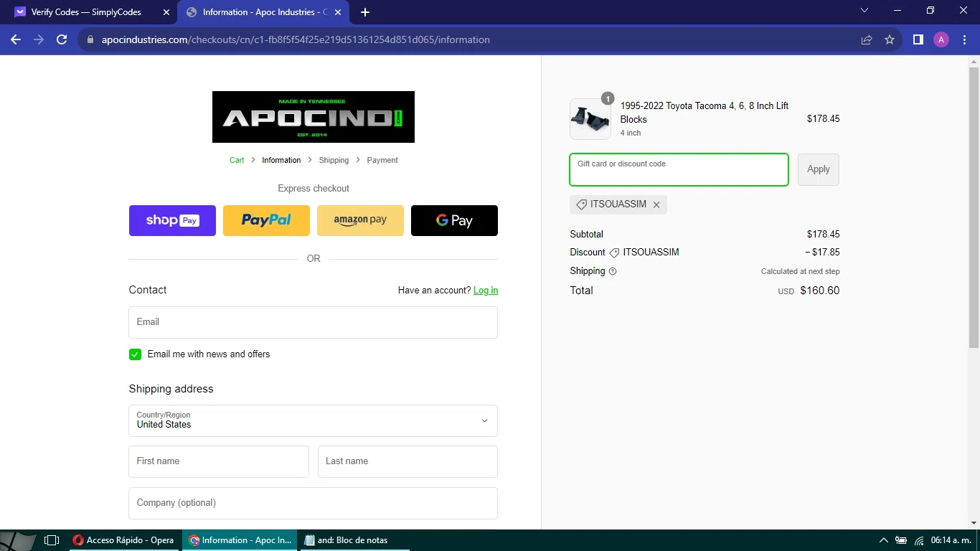980x551 pixels.
Task: Click the Payment breadcrumb step
Action: click(382, 160)
